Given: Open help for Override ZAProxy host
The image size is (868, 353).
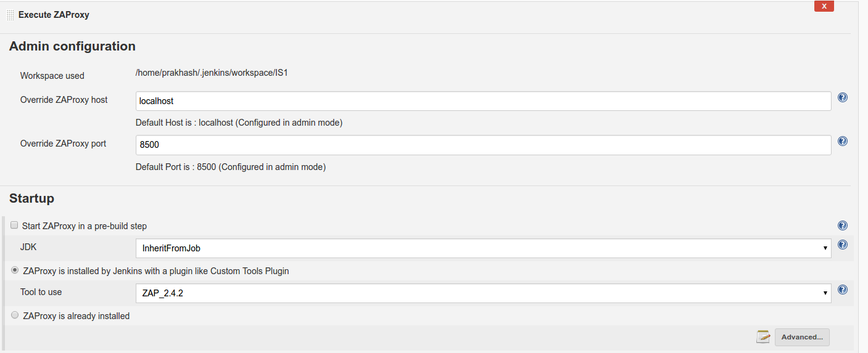Looking at the screenshot, I should pos(843,97).
